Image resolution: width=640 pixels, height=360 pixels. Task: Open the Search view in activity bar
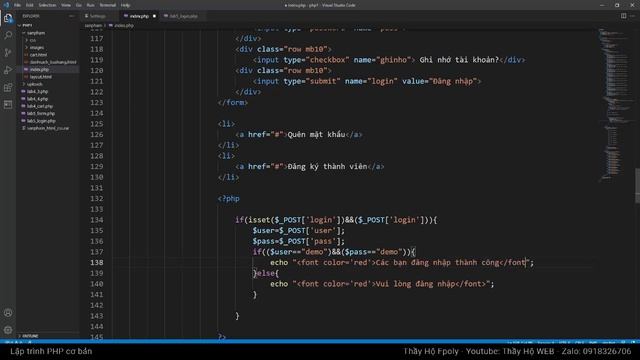(8, 35)
